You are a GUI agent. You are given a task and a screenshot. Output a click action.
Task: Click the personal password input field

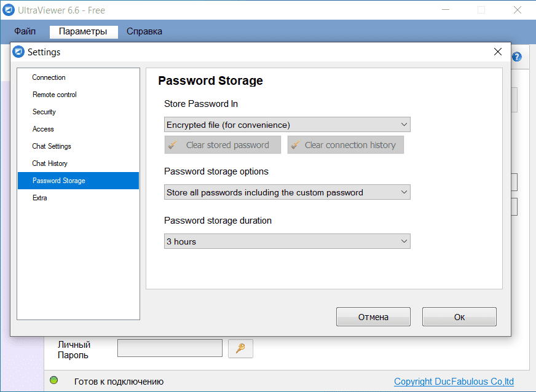(x=170, y=348)
